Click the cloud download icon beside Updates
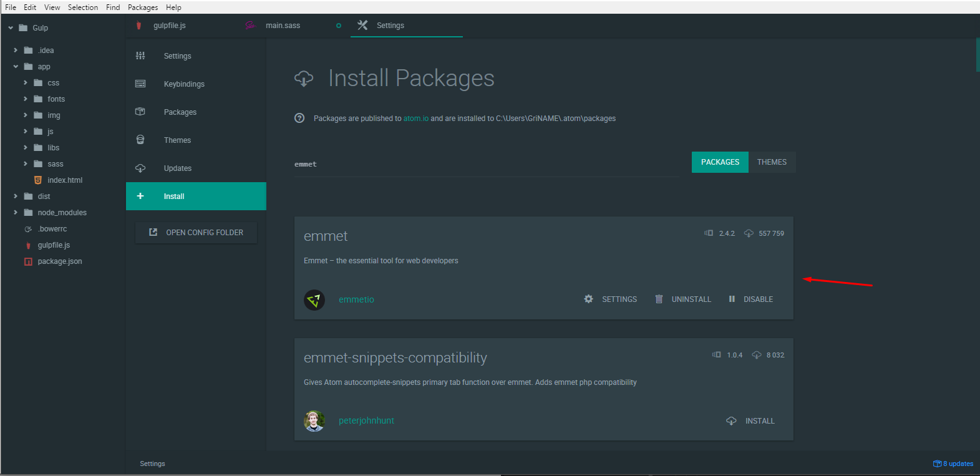 coord(140,168)
